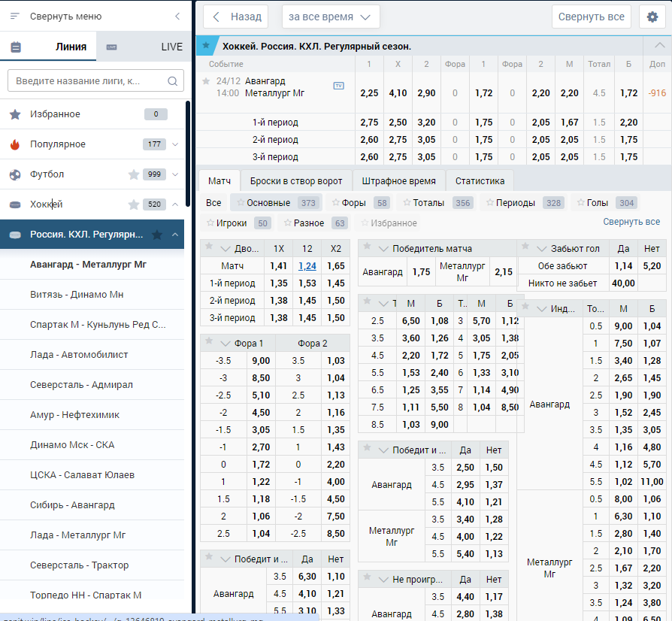Collapse the Победитель матча market
This screenshot has height=621, width=672.
[x=383, y=249]
